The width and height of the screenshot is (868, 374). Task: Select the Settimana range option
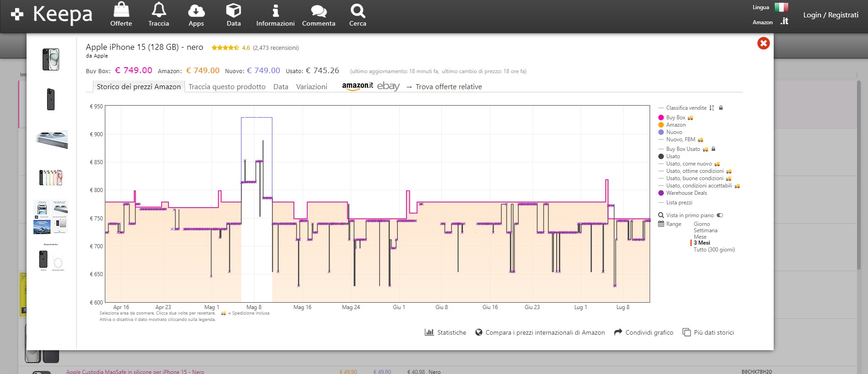[705, 230]
